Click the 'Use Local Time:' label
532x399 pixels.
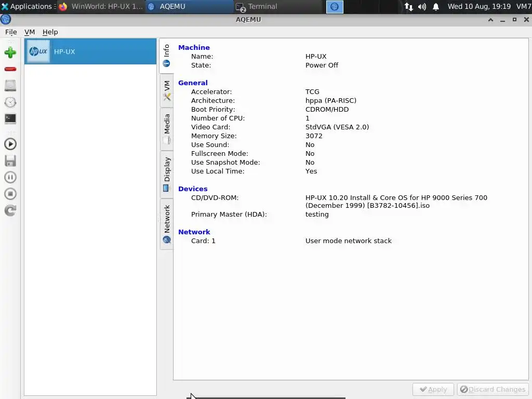point(218,171)
